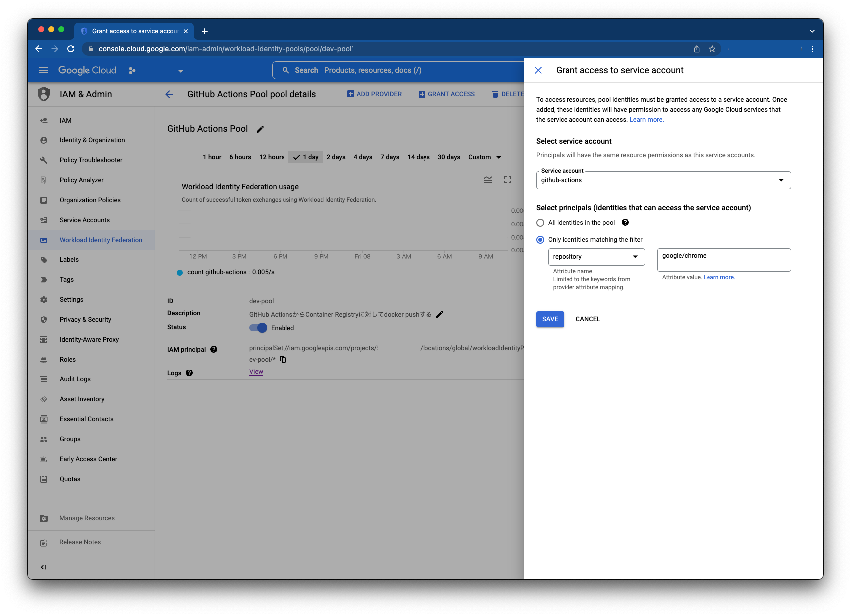Image resolution: width=851 pixels, height=616 pixels.
Task: Select the 1 hour time range
Action: pos(212,157)
